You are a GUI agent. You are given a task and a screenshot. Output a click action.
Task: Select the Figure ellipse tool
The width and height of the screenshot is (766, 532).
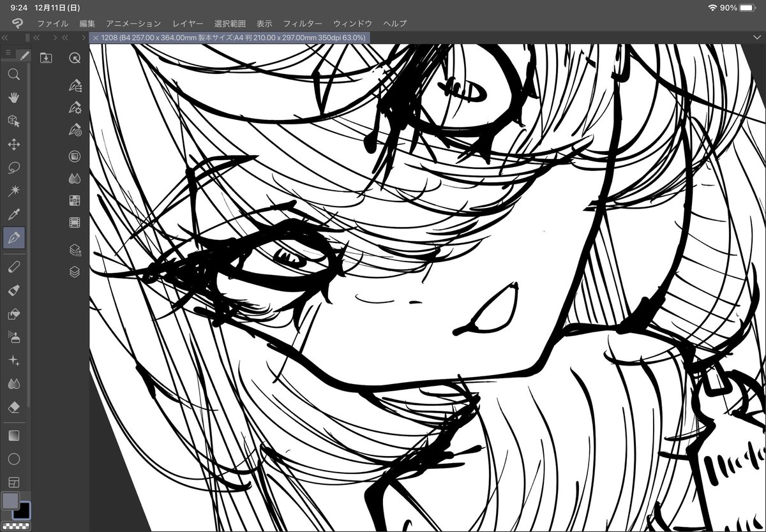(x=13, y=459)
